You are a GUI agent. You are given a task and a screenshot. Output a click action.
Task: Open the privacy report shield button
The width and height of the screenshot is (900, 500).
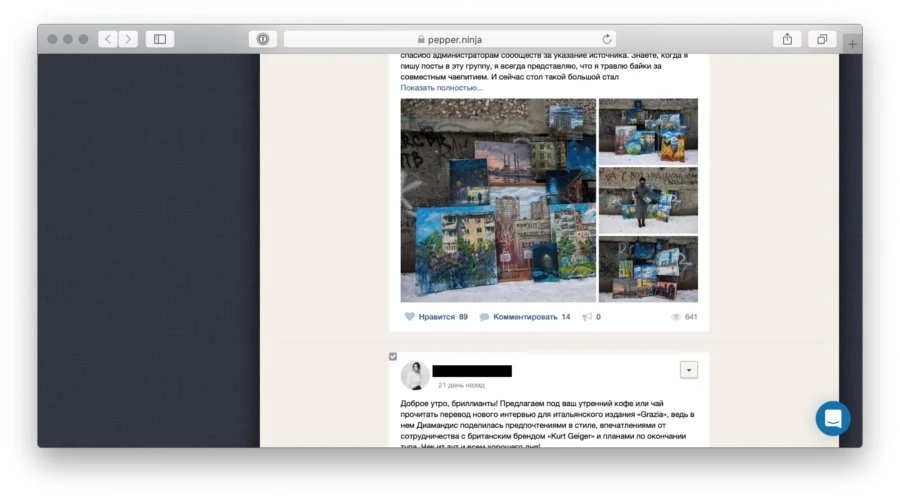coord(263,39)
